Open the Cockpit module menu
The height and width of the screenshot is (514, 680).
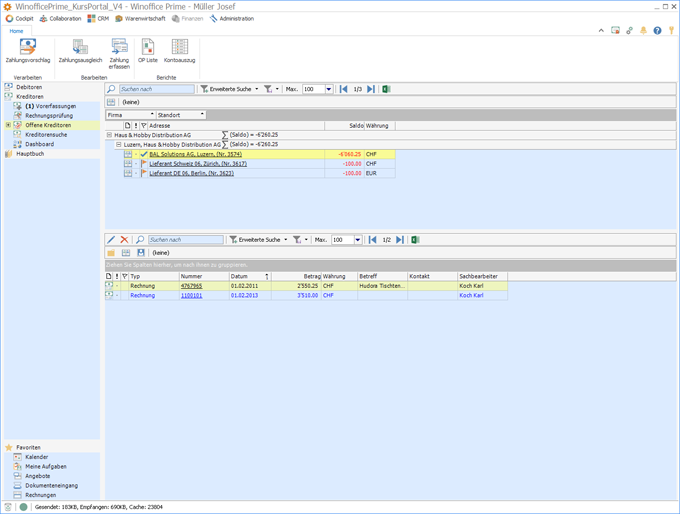pyautogui.click(x=20, y=19)
